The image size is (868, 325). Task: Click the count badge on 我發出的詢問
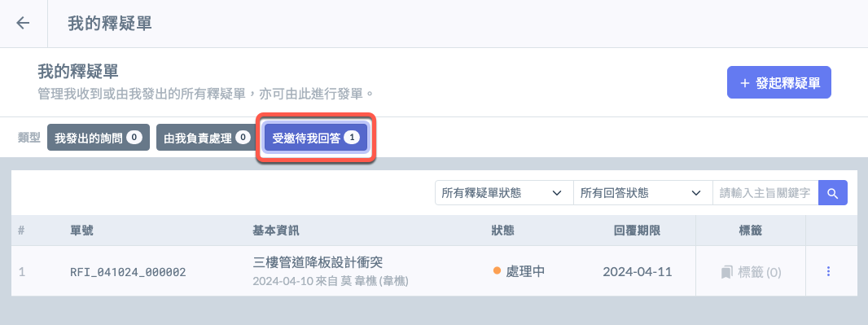[134, 138]
